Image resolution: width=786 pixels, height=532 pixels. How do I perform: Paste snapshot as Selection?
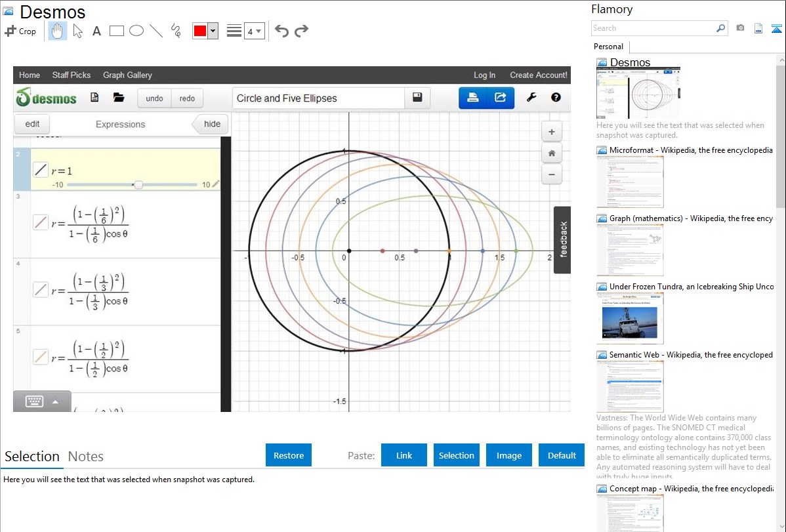456,455
